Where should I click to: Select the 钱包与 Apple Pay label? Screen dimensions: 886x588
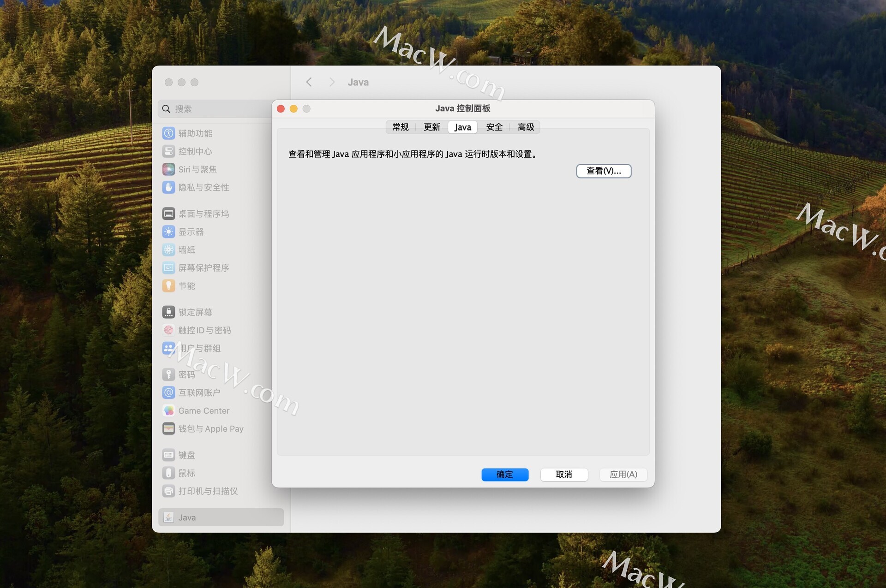211,428
